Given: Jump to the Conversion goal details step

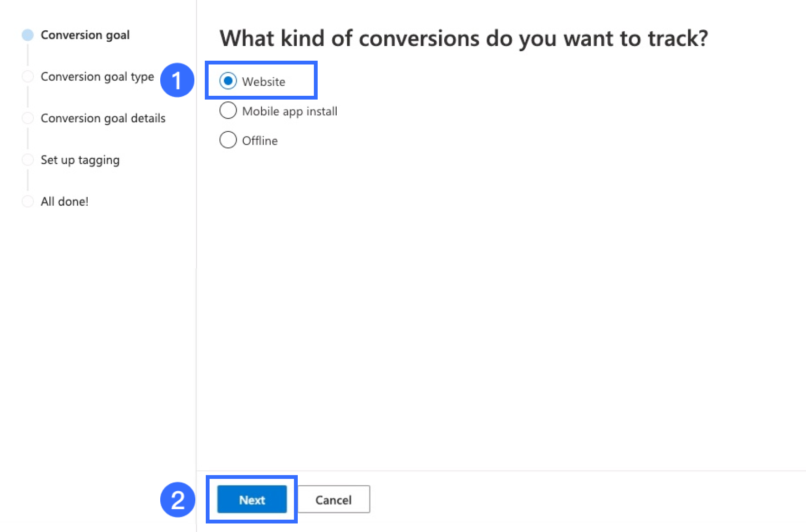Looking at the screenshot, I should (103, 118).
